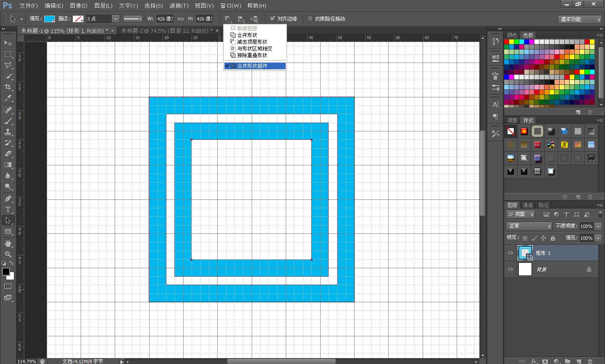Hide the 矩形 1 layer
Viewport: 605px width, 364px height.
pos(510,253)
